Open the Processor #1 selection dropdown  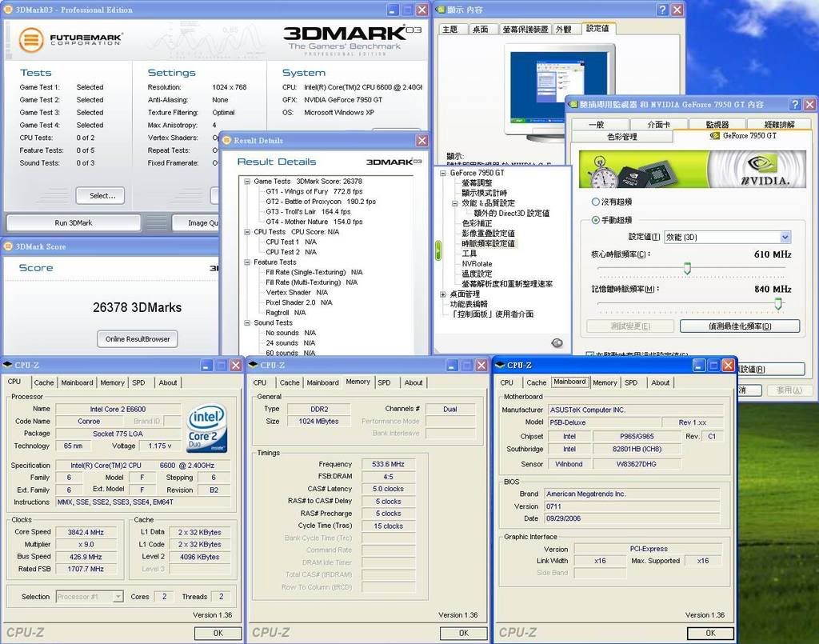pyautogui.click(x=118, y=597)
